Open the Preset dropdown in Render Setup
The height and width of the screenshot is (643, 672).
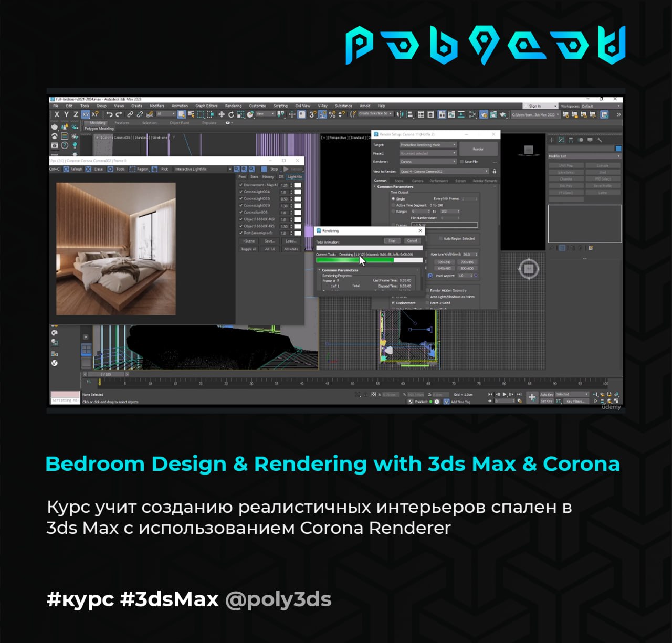coord(428,153)
